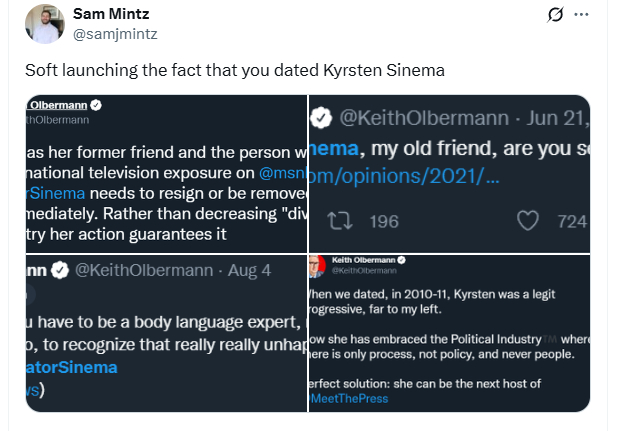Click the heart icon next to 724
618x431 pixels.
click(x=530, y=220)
